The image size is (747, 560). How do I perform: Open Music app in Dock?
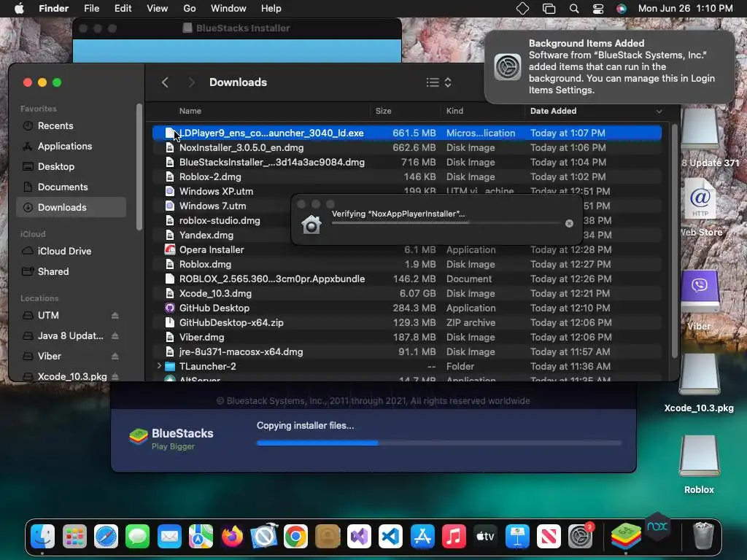(x=454, y=537)
